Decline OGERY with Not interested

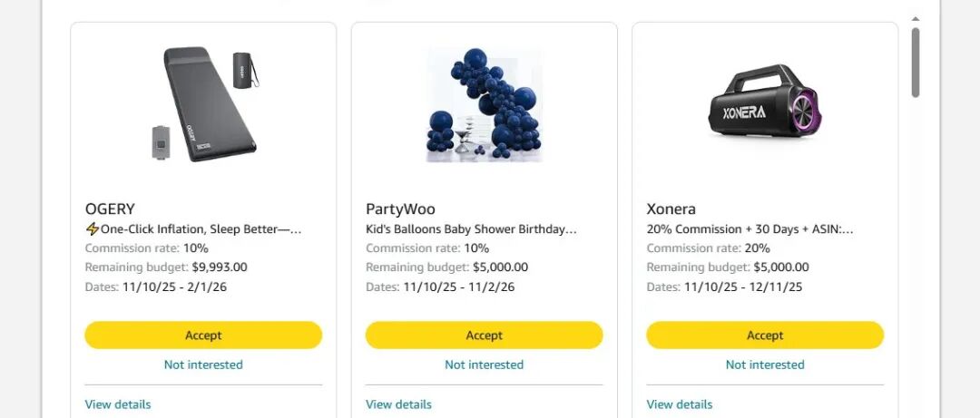pos(203,365)
